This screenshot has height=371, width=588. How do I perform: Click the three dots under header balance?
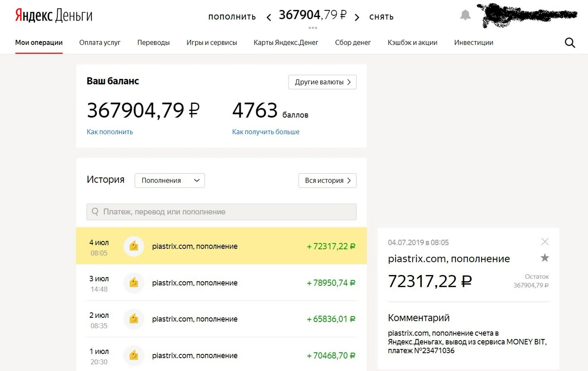313,28
